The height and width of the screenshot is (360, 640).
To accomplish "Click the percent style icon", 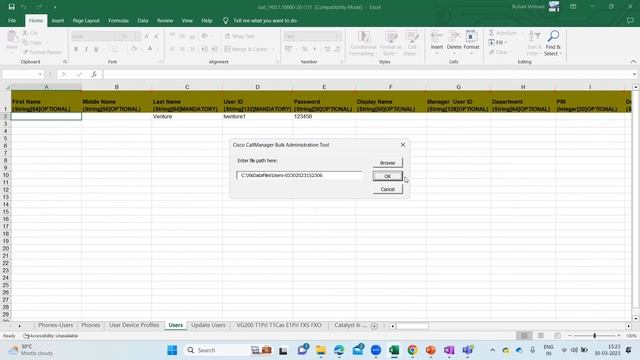I will (x=304, y=49).
